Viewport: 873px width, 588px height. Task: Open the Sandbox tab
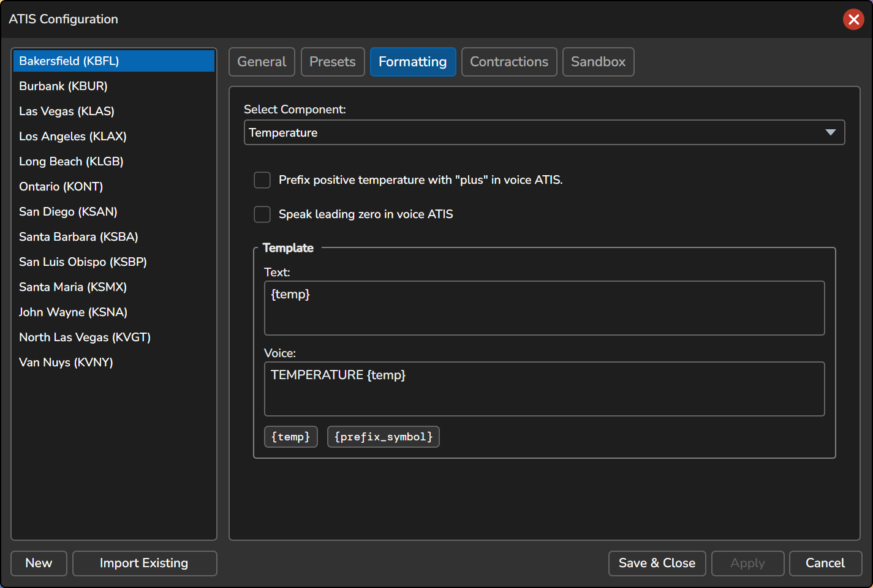click(598, 62)
